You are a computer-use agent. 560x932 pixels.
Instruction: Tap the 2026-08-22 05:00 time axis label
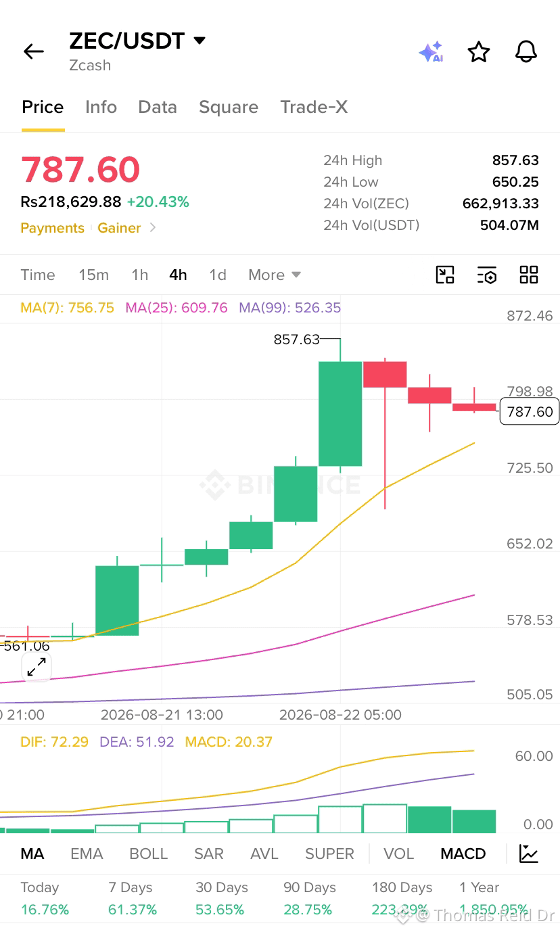tap(340, 715)
